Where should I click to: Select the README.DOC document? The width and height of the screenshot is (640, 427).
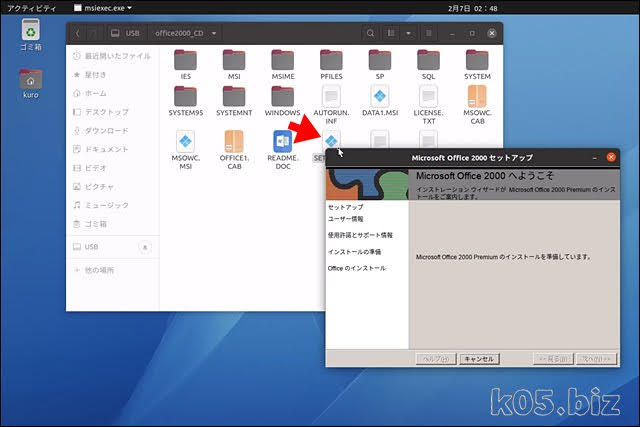pos(282,149)
